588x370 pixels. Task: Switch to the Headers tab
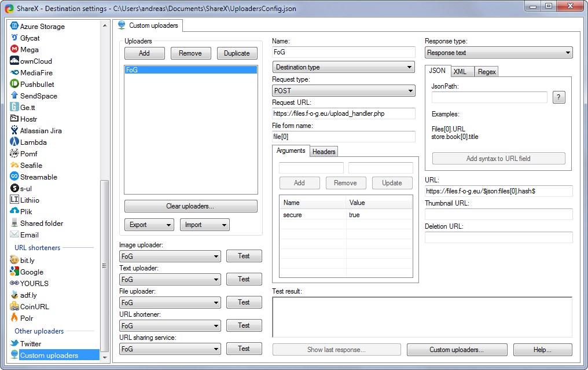tap(324, 152)
